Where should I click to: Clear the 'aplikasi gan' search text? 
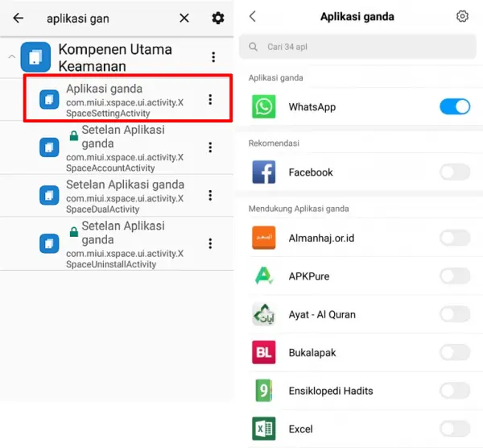pyautogui.click(x=184, y=19)
